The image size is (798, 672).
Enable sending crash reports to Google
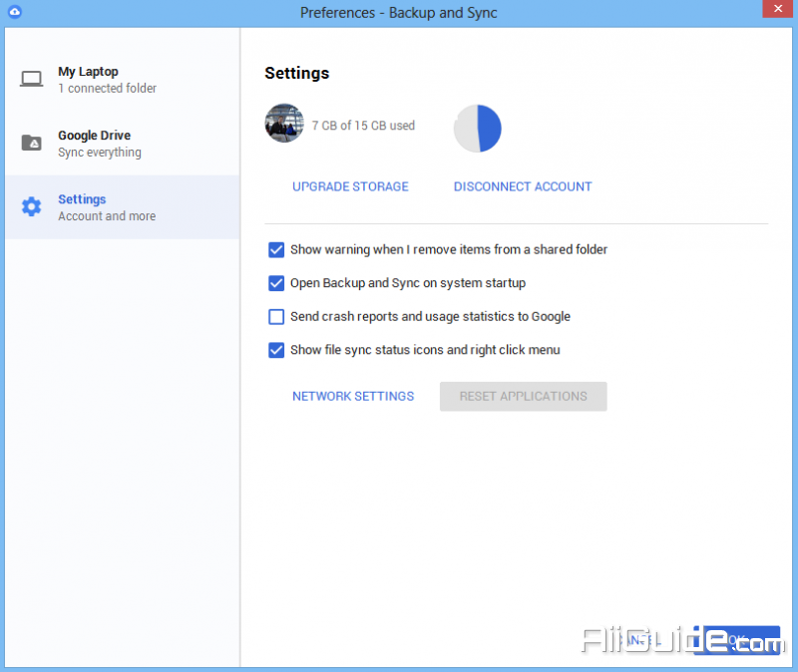pos(276,316)
